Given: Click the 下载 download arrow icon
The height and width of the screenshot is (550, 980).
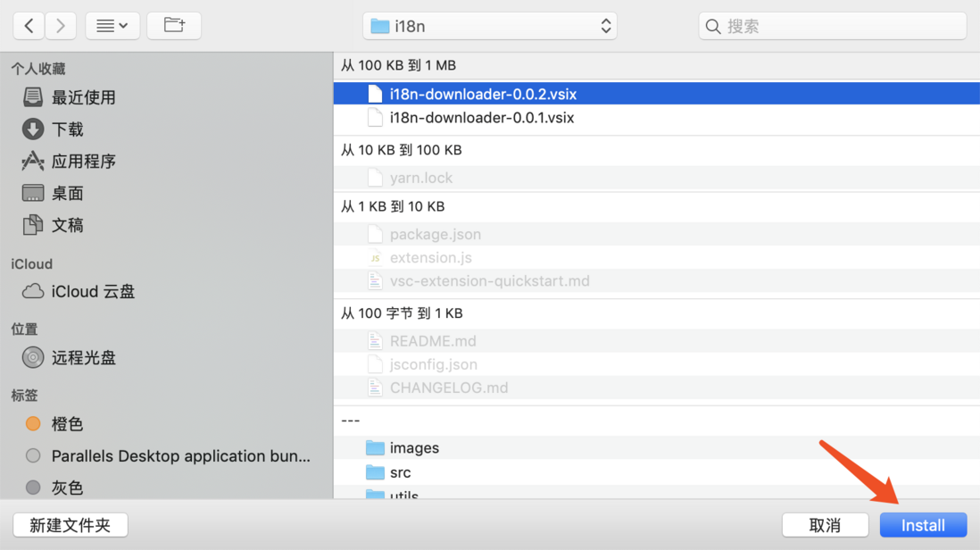Looking at the screenshot, I should (33, 129).
